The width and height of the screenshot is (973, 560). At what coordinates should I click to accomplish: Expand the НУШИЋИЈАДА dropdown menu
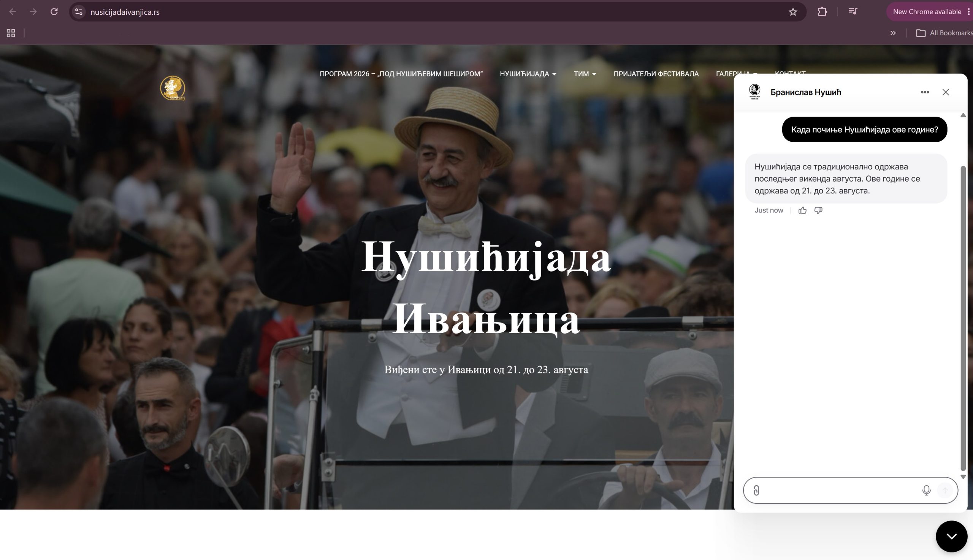point(528,74)
